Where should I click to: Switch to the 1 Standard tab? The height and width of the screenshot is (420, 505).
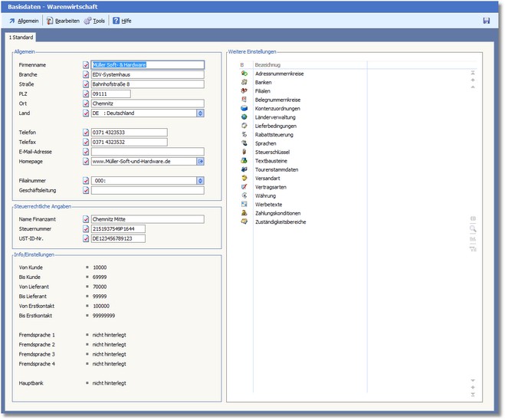(x=20, y=37)
